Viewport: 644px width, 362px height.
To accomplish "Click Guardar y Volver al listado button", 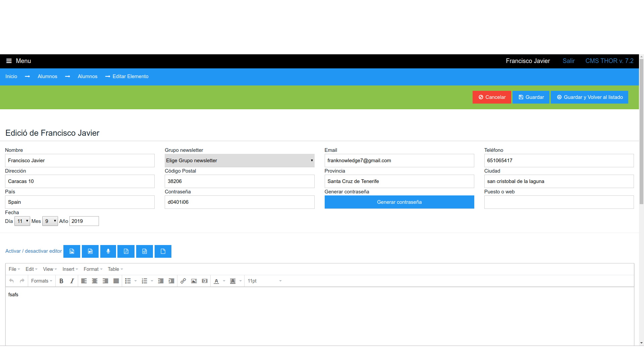I will [x=590, y=97].
